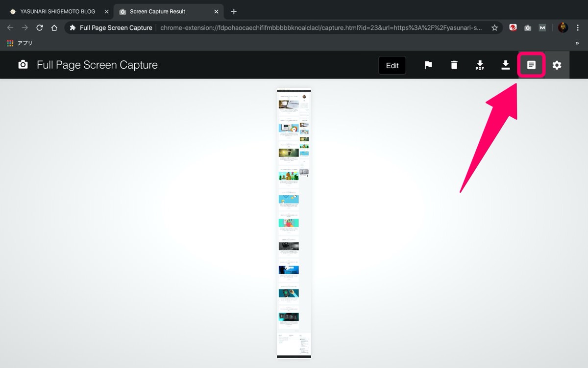Open the Chrome profile avatar
This screenshot has width=588, height=368.
click(x=563, y=28)
